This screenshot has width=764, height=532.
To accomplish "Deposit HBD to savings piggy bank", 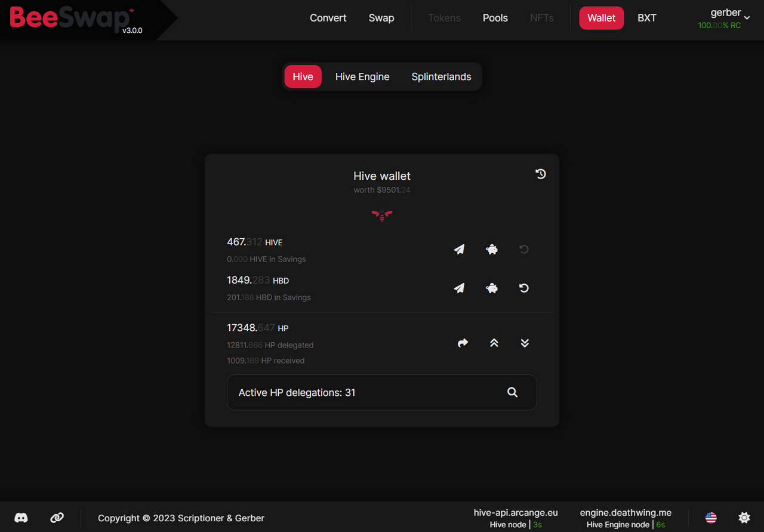I will tap(492, 288).
